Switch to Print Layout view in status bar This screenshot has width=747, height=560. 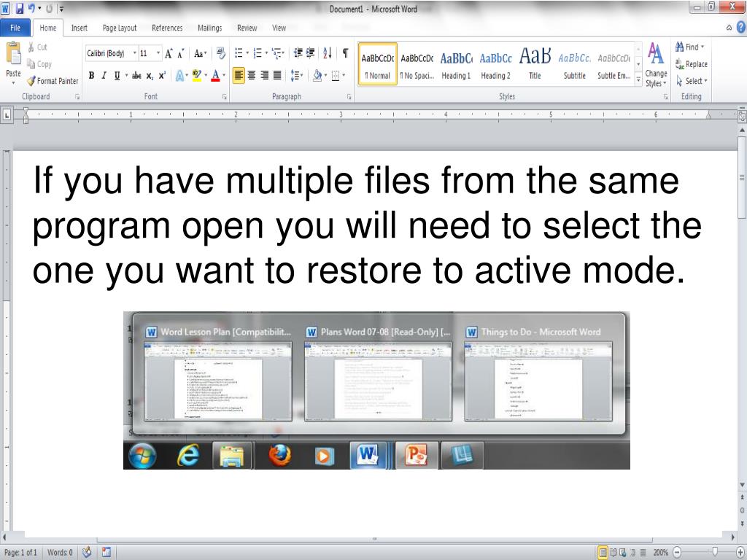pyautogui.click(x=603, y=553)
